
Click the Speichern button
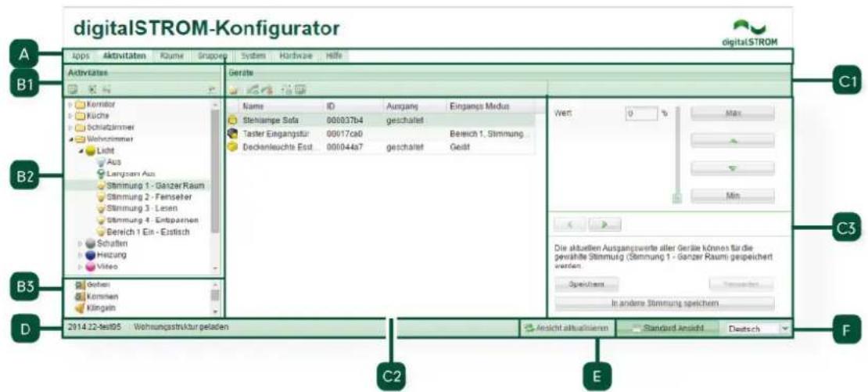[586, 283]
